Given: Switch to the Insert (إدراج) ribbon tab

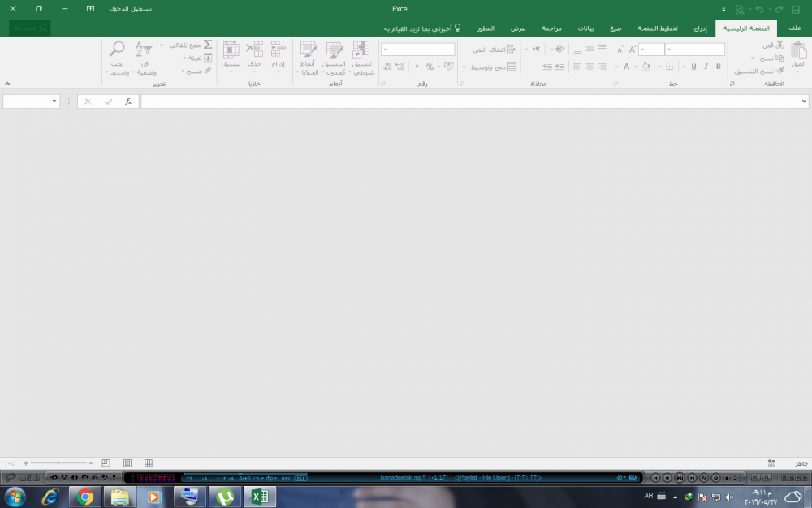Looking at the screenshot, I should [x=700, y=28].
